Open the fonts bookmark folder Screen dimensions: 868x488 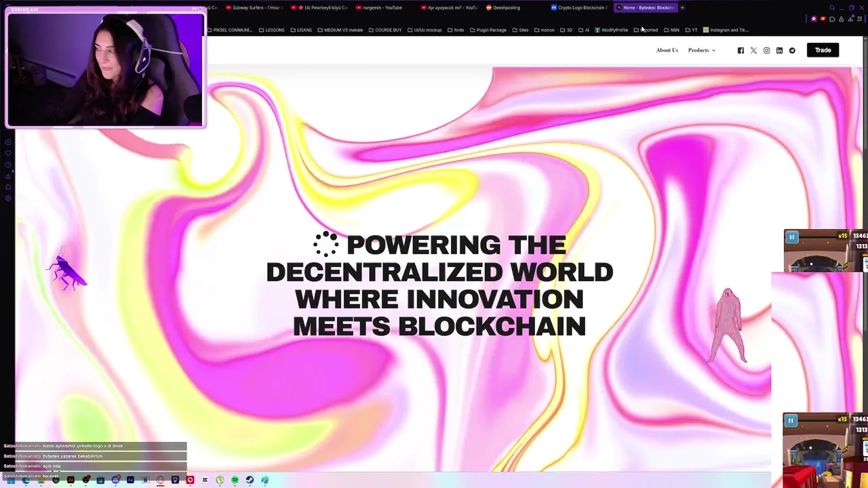pyautogui.click(x=455, y=30)
